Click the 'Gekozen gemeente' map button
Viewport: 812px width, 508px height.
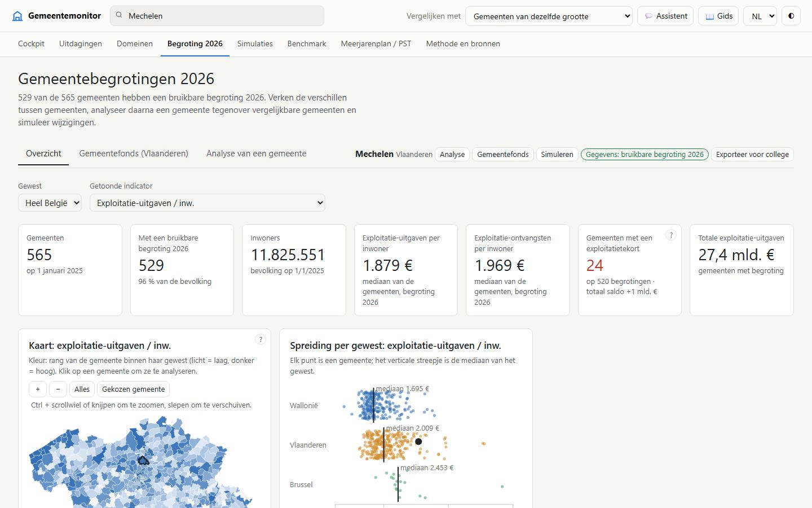(x=133, y=389)
